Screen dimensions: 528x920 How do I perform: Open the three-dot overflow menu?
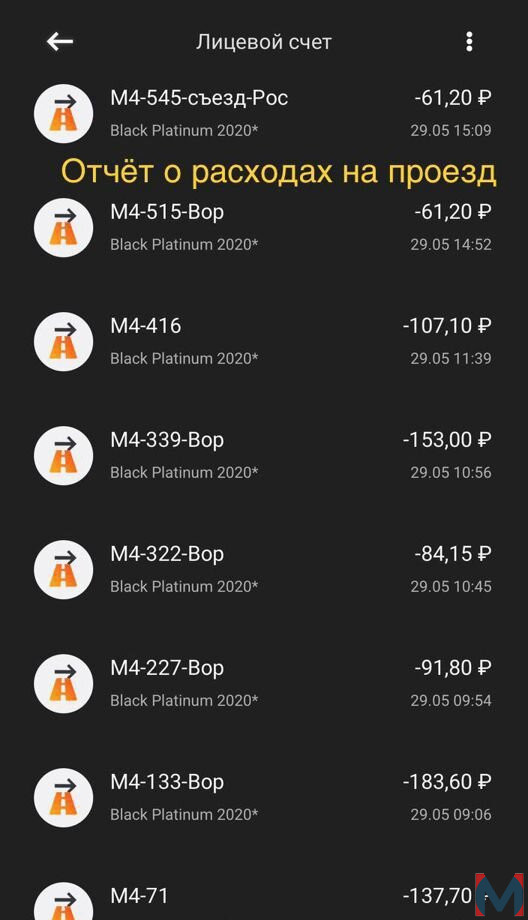[x=469, y=42]
